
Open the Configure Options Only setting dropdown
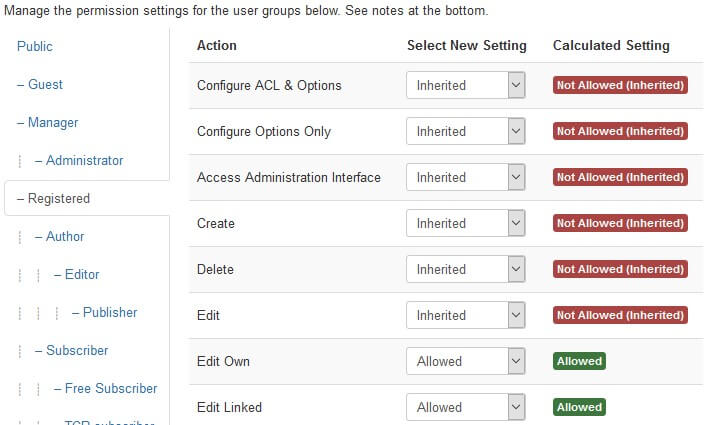(x=465, y=131)
